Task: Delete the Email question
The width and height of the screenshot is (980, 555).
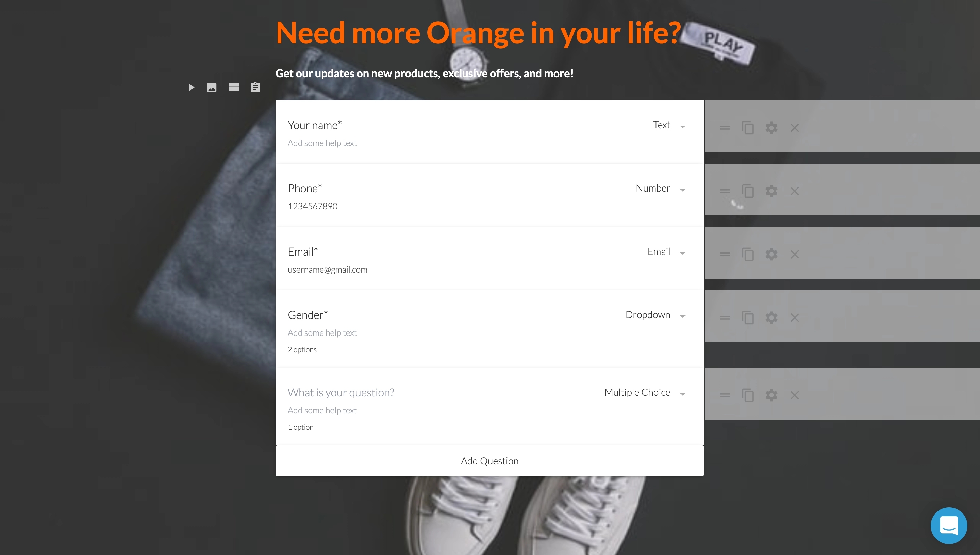Action: 794,254
